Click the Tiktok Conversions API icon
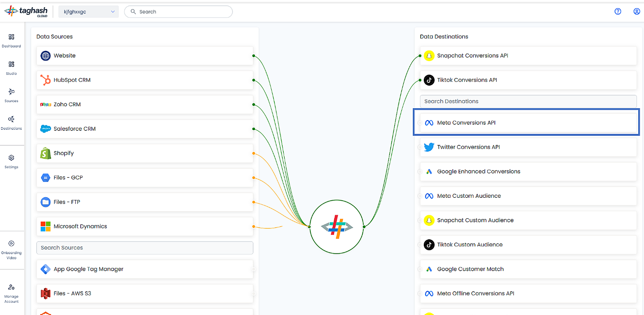The width and height of the screenshot is (644, 315). coord(429,80)
